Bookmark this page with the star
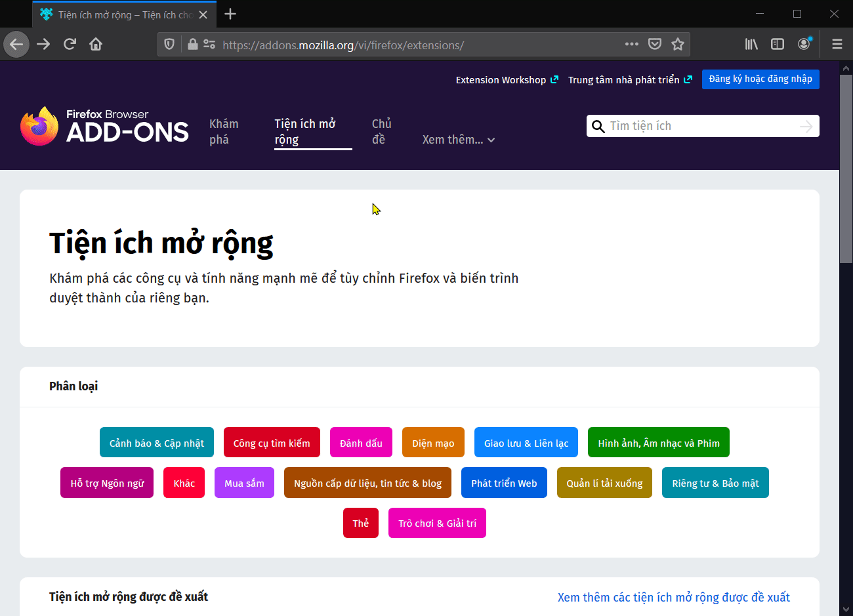Viewport: 853px width, 616px height. point(678,44)
